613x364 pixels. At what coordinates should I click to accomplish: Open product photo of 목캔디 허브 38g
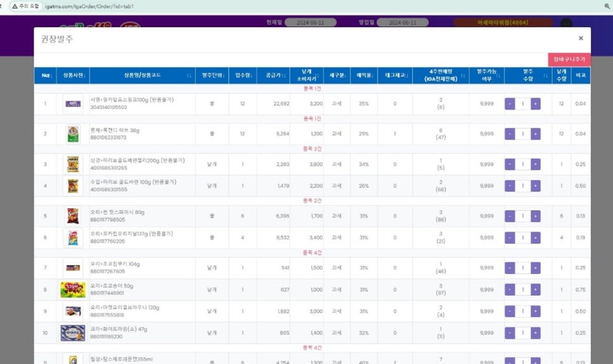point(73,134)
